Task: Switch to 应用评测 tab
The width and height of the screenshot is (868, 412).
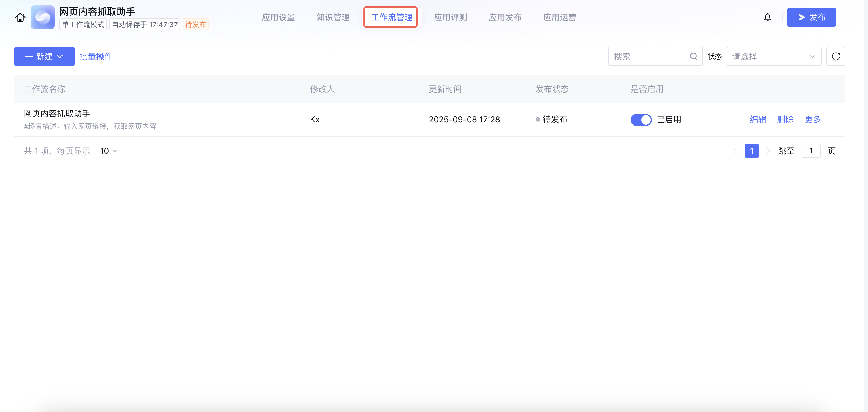Action: click(x=451, y=18)
